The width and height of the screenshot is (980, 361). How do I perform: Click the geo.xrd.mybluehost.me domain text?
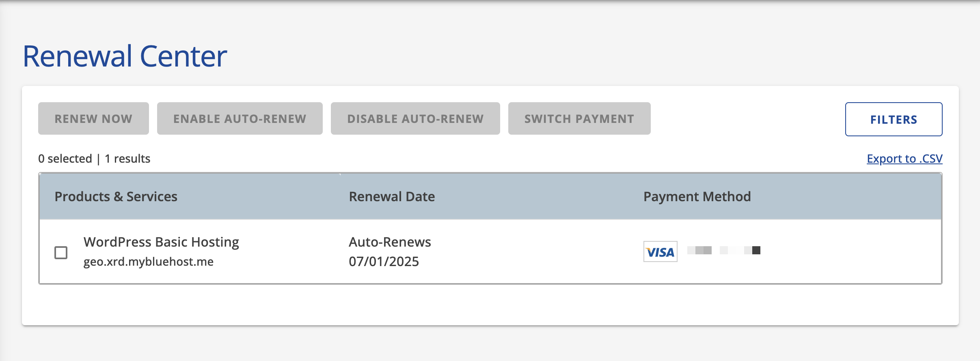pos(149,262)
